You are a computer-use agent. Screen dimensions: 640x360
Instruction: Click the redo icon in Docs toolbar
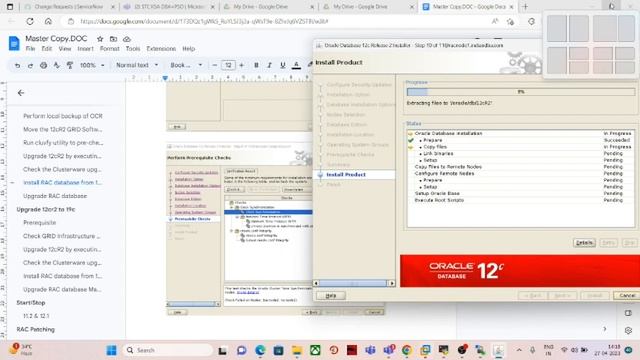point(30,65)
